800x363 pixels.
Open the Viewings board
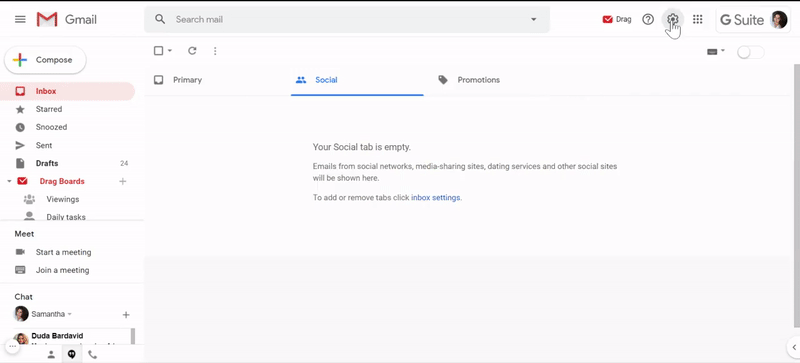(62, 199)
